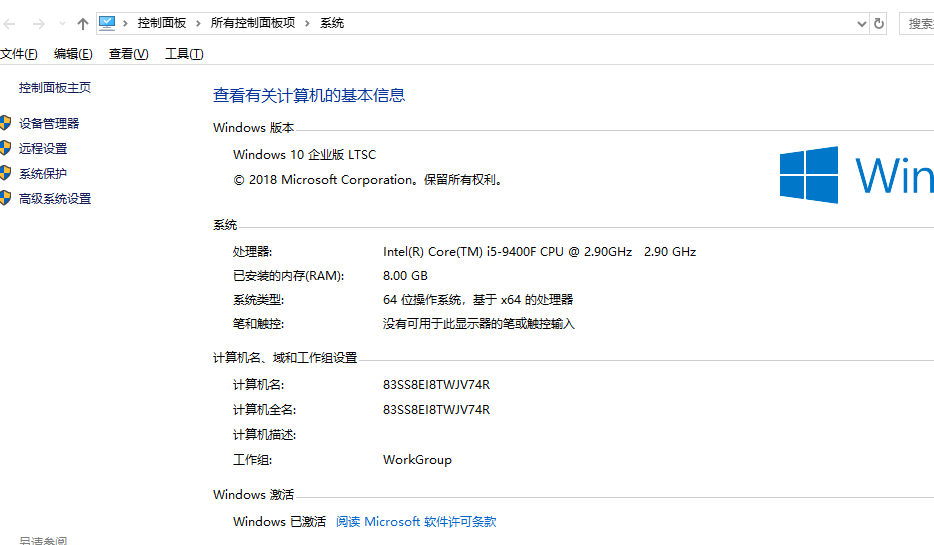Open 阅读 Microsoft 软件许可条款 link

point(416,521)
